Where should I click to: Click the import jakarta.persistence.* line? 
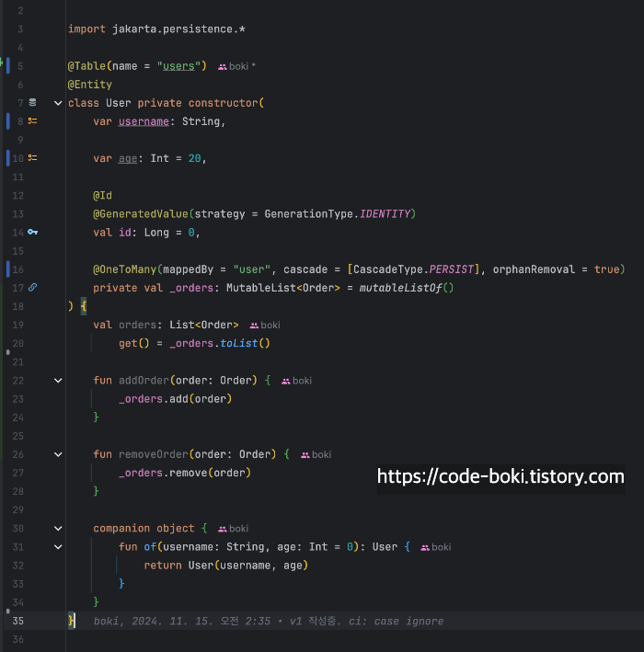(156, 29)
